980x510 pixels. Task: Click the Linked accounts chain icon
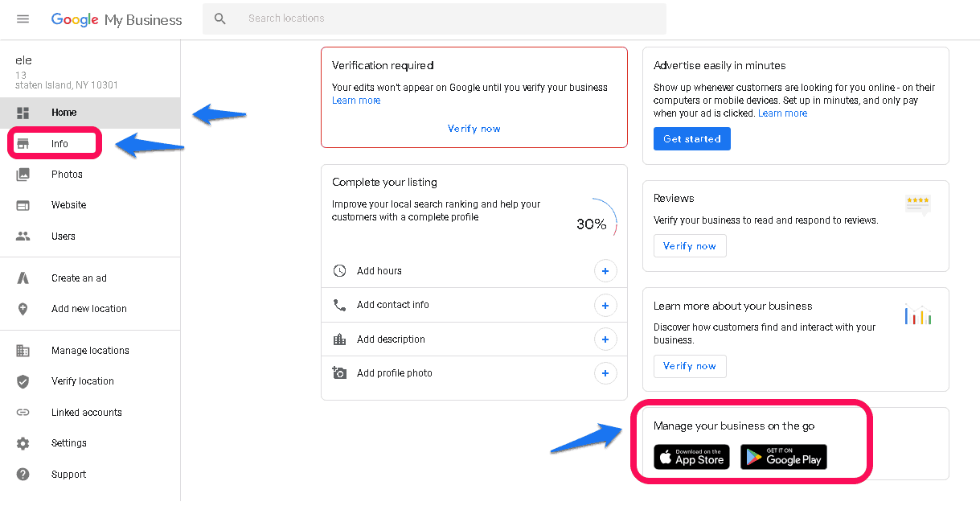(23, 413)
